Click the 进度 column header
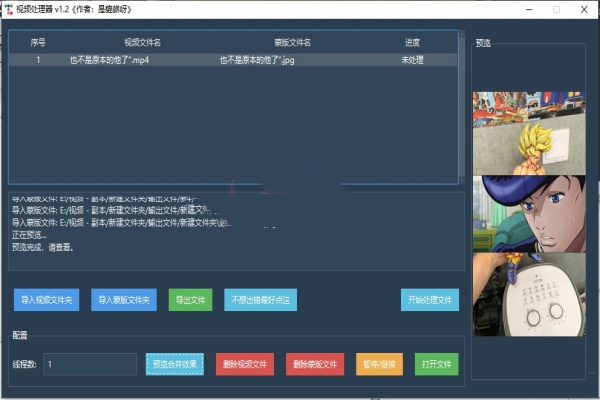The width and height of the screenshot is (600, 400). click(412, 43)
